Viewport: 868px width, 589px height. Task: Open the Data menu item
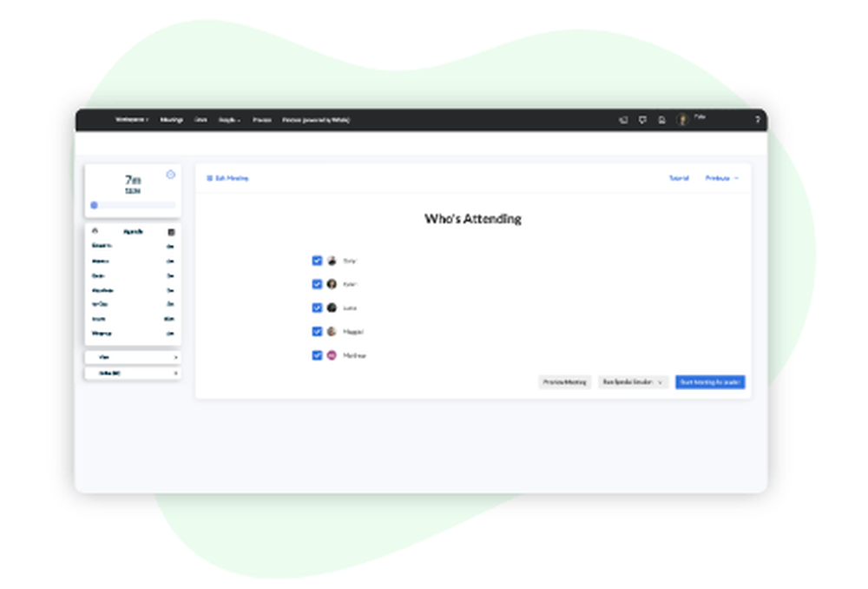coord(201,120)
